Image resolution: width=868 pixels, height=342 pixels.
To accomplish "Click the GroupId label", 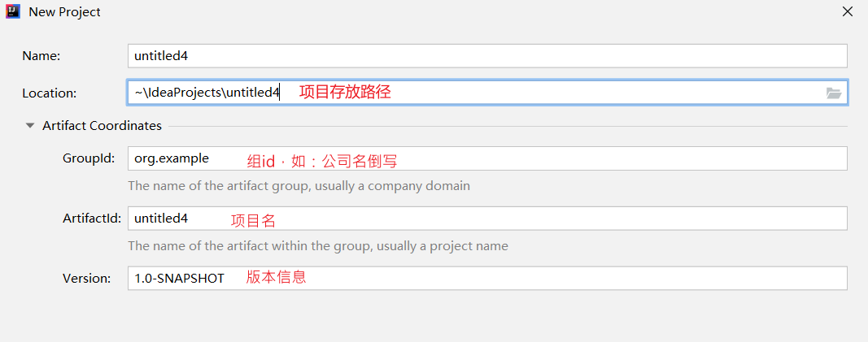I will (x=89, y=158).
